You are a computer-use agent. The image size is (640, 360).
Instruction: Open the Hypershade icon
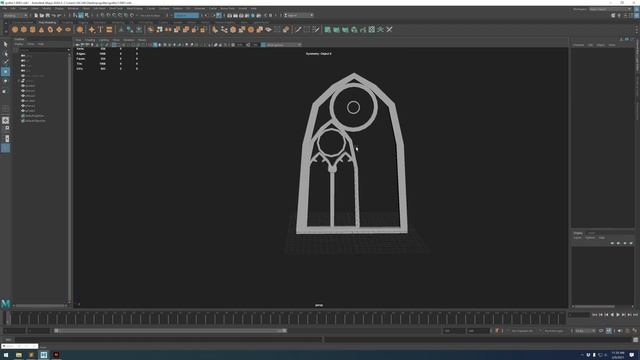tap(253, 16)
